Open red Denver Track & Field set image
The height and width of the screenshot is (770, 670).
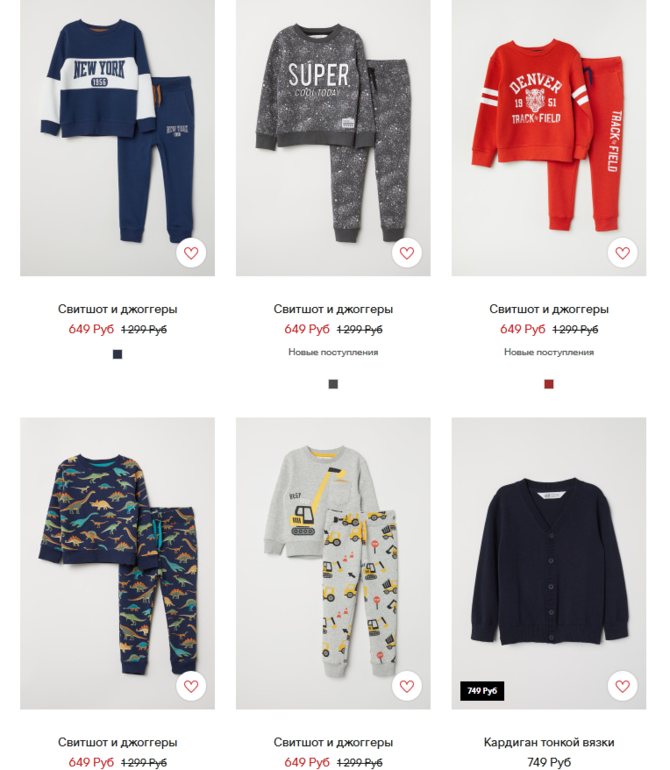pyautogui.click(x=549, y=138)
